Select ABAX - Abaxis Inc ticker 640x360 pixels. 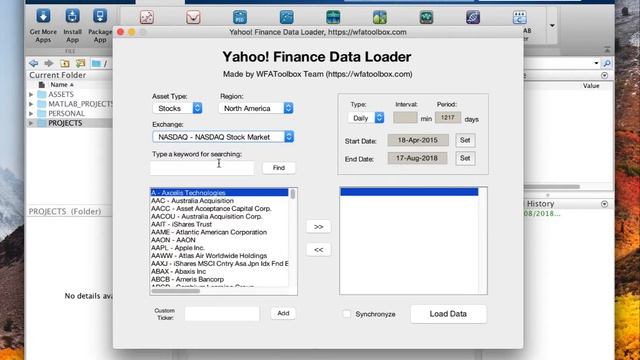pyautogui.click(x=220, y=271)
